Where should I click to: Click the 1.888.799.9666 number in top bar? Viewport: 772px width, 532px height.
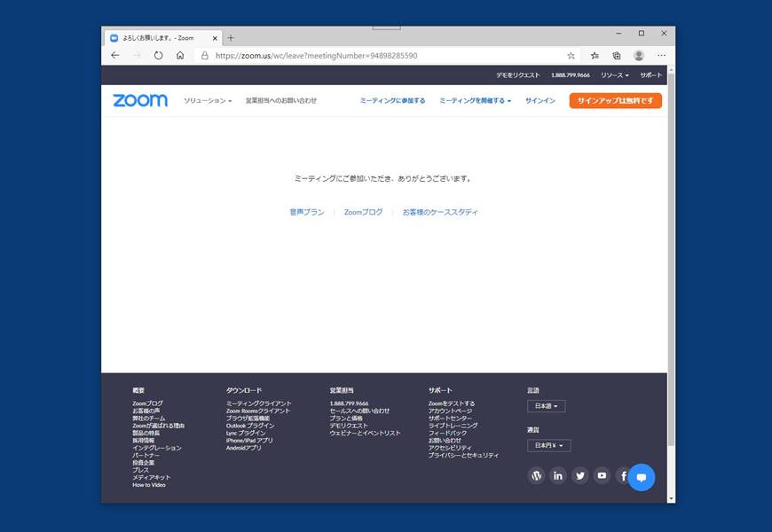(x=571, y=75)
